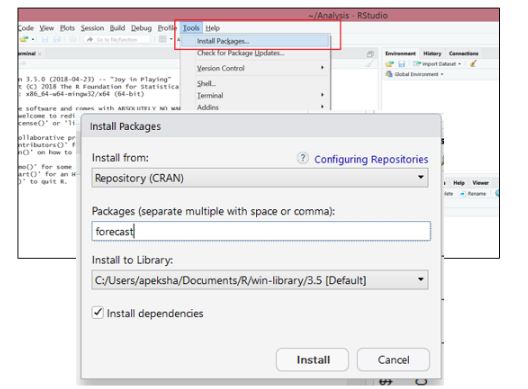Open the Plots menu
Image resolution: width=528 pixels, height=389 pixels.
point(67,28)
